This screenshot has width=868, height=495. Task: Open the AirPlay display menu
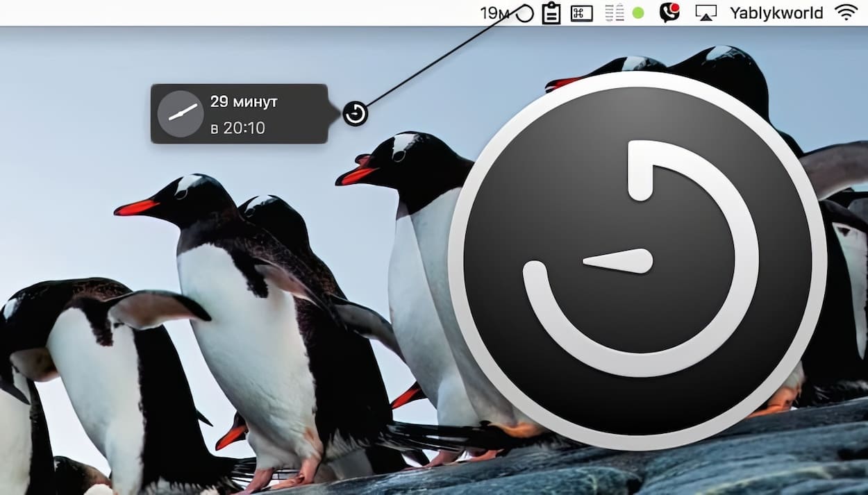coord(706,13)
